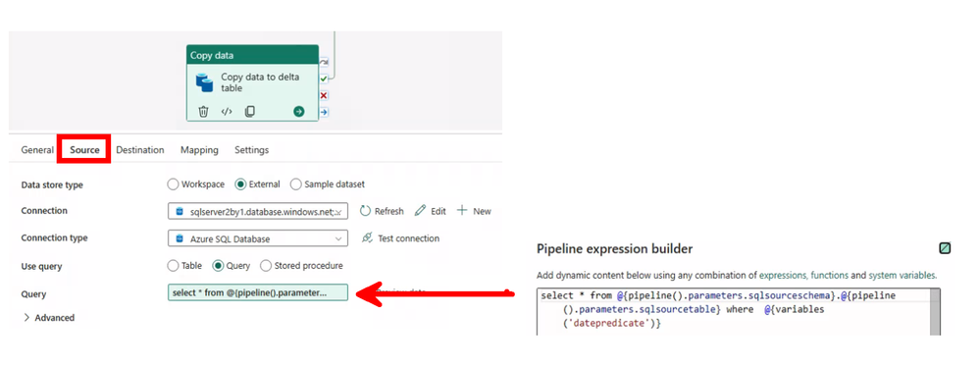Image resolution: width=980 pixels, height=366 pixels.
Task: Click the New connection button label
Action: click(482, 212)
